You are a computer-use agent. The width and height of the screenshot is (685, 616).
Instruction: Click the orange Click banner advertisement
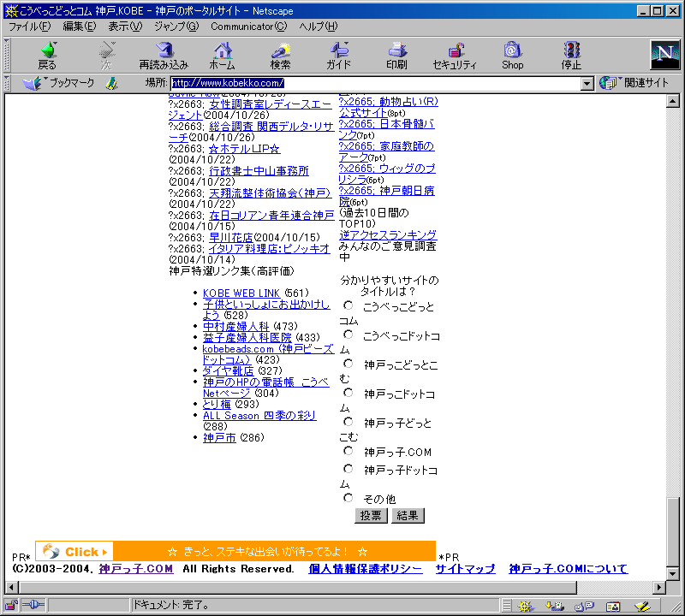pyautogui.click(x=235, y=551)
